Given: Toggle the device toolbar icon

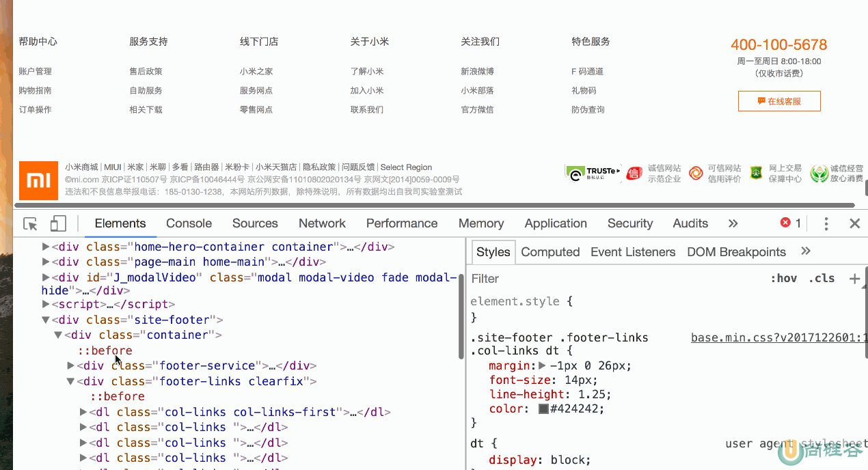Looking at the screenshot, I should 58,223.
